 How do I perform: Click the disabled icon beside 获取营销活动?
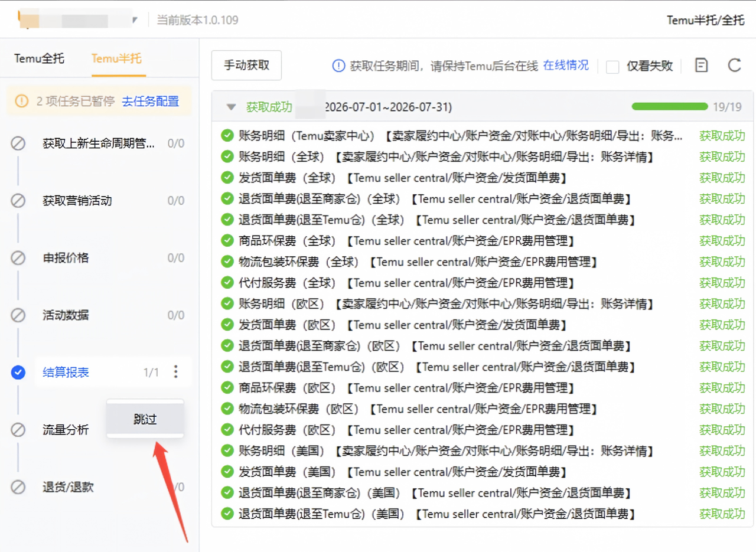tap(18, 201)
